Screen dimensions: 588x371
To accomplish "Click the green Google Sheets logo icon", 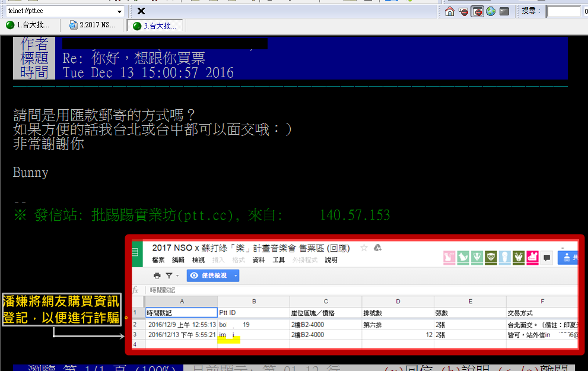I will (x=135, y=252).
